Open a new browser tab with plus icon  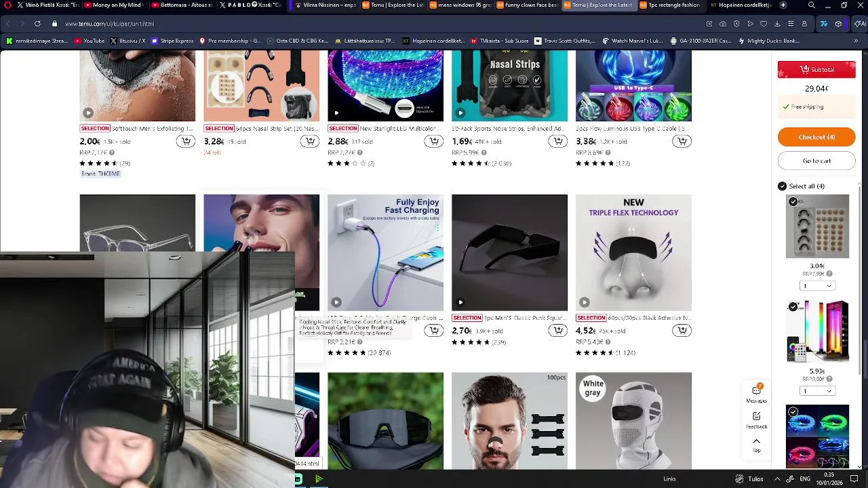[x=783, y=5]
